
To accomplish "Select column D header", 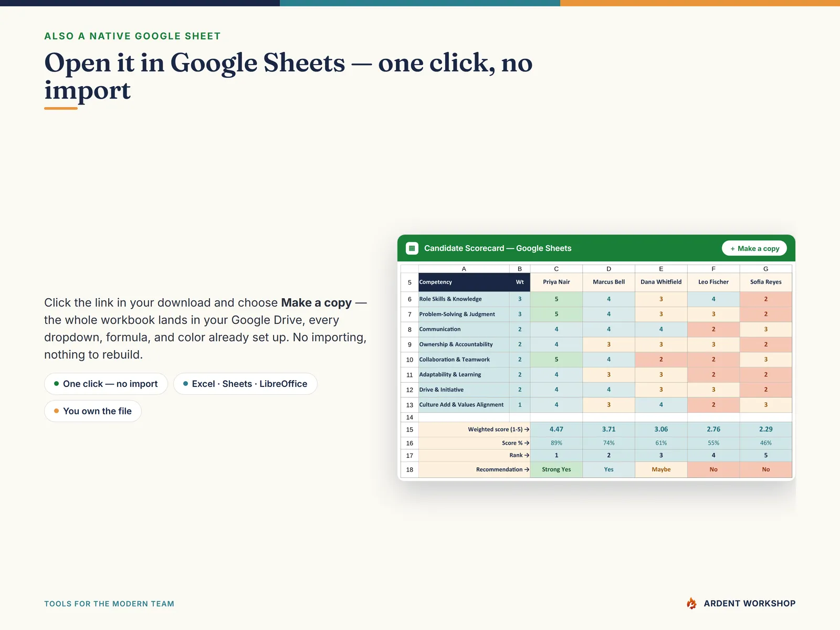I will click(x=609, y=269).
